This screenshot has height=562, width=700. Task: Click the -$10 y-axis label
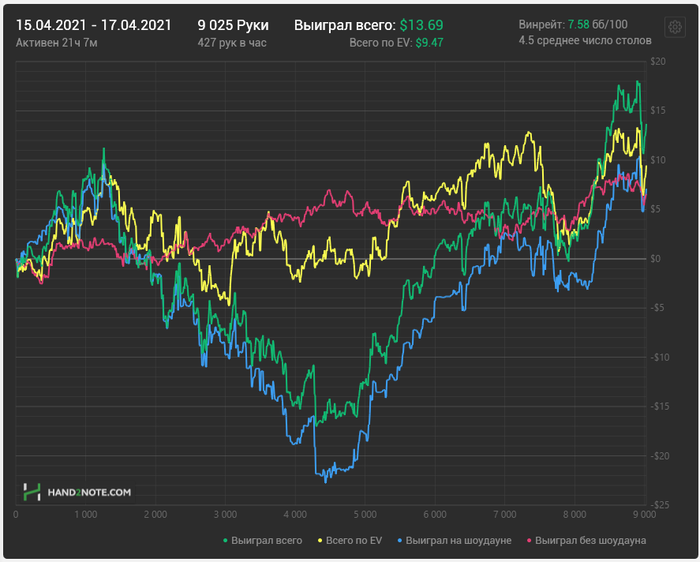coord(659,357)
